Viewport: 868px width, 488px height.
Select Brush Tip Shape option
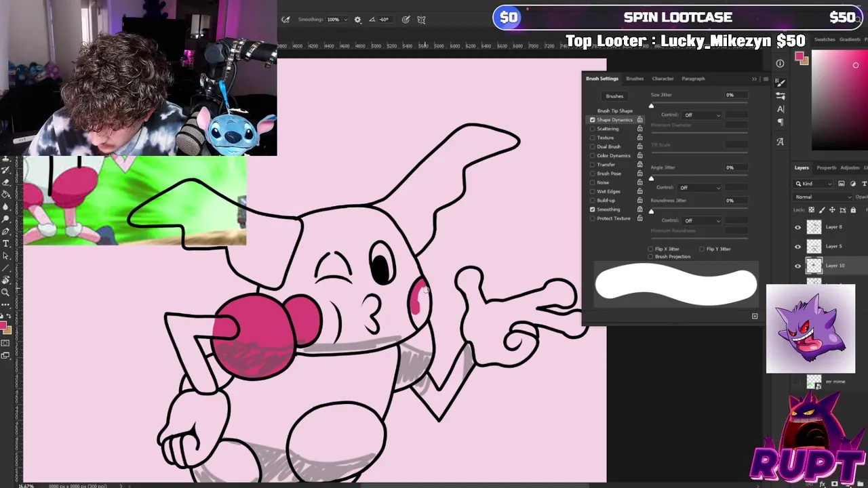click(x=614, y=110)
